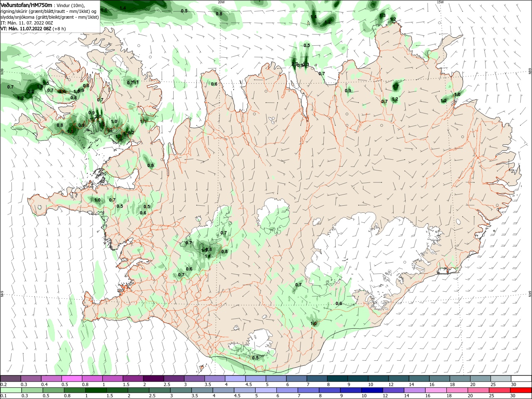The width and height of the screenshot is (532, 399).
Task: Click the 0.5 rain value on the southernmost glacier
Action: 255,358
